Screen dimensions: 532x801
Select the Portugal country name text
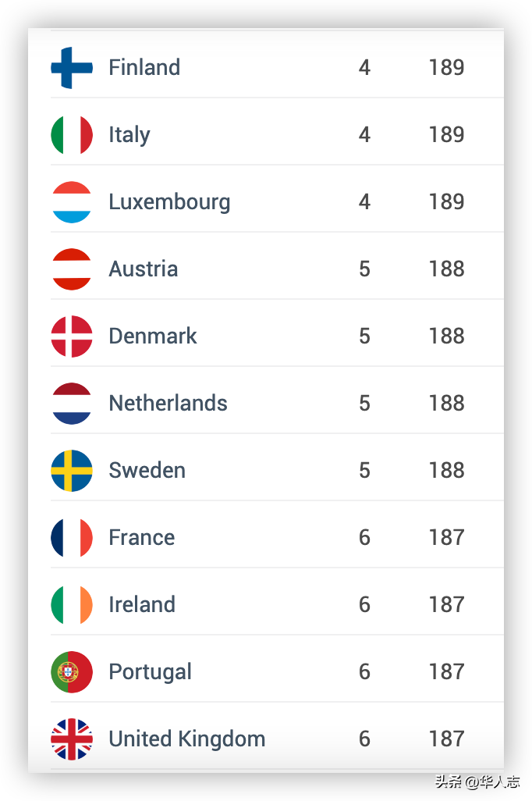[x=150, y=672]
